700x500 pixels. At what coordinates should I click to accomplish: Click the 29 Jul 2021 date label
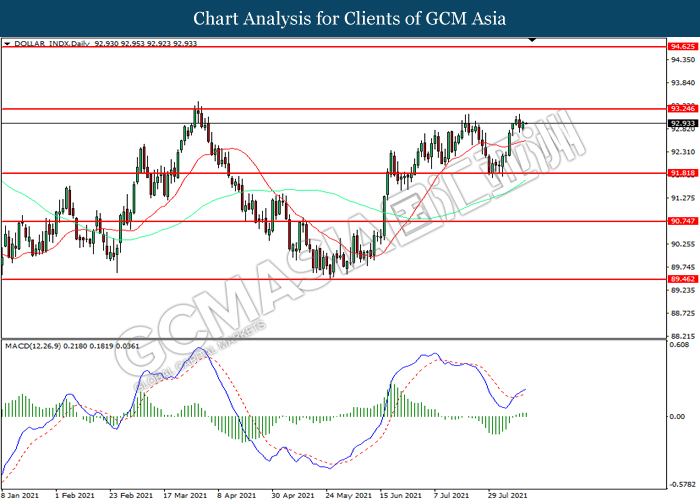click(x=509, y=494)
